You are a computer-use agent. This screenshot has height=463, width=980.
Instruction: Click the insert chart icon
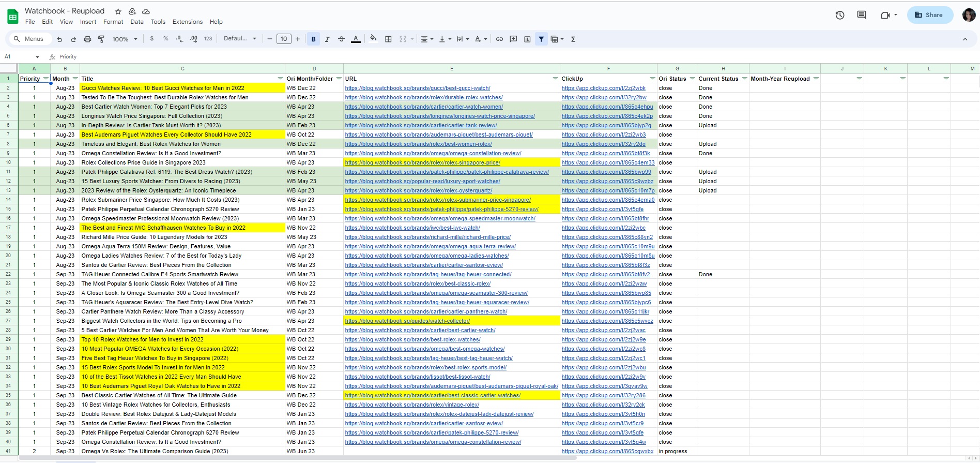coord(527,39)
